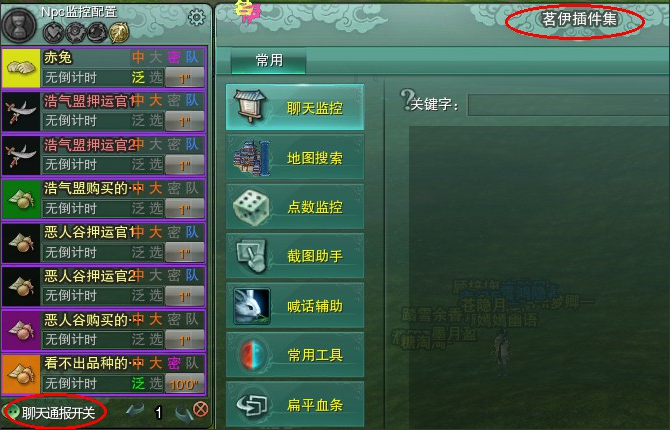Select 聊天监控 in the plugin list

click(x=295, y=108)
